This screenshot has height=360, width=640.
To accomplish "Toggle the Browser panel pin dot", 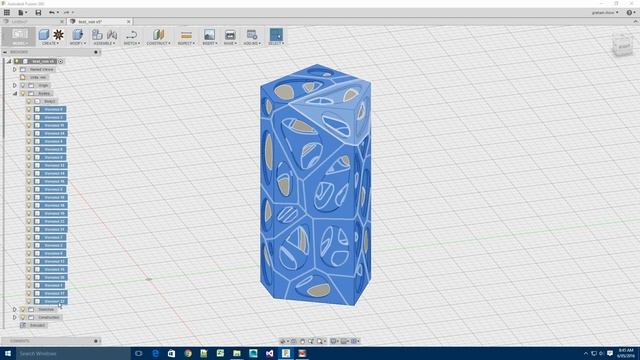I will click(96, 52).
